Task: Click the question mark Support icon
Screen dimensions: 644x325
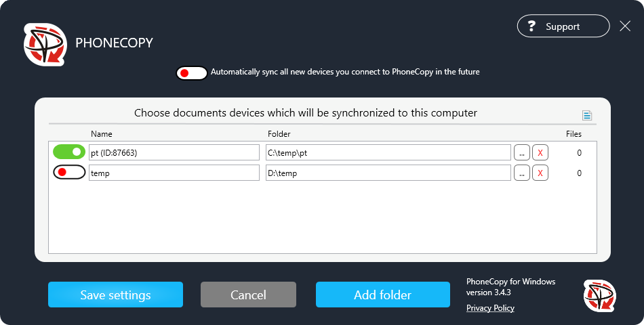Action: (531, 26)
